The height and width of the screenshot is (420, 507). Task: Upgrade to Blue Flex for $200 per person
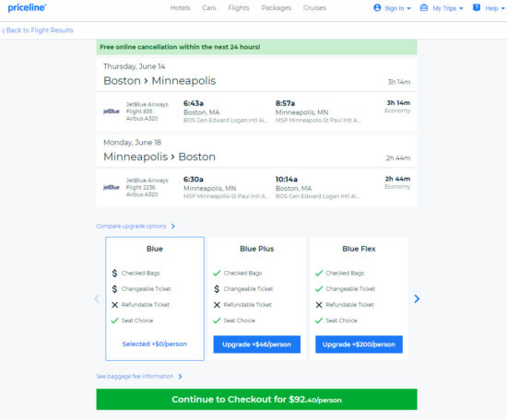coord(359,344)
